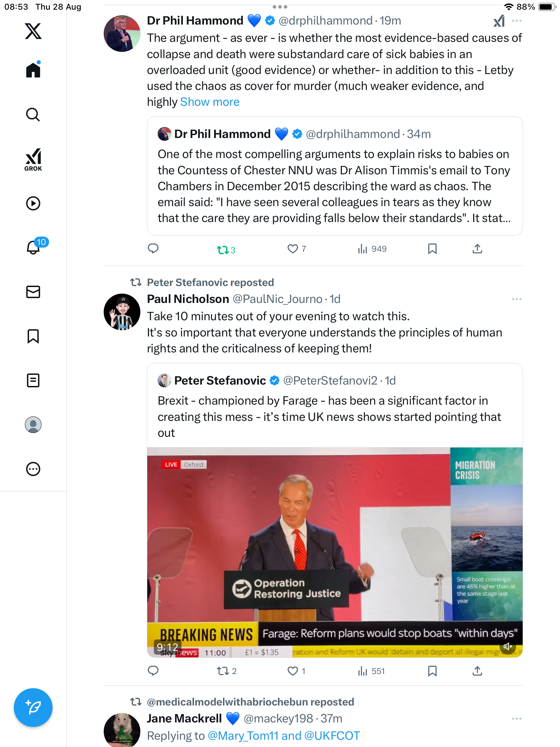Open the Search page
The width and height of the screenshot is (560, 747).
33,114
